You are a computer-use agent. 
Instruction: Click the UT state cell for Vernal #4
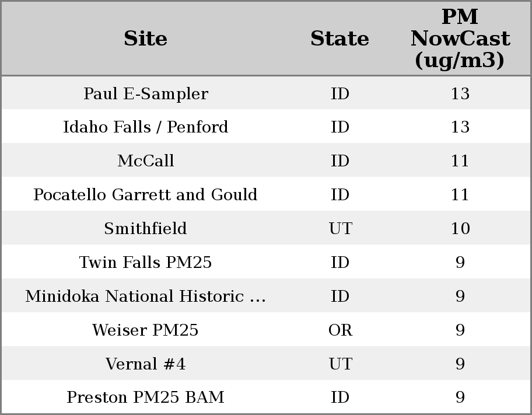[340, 364]
